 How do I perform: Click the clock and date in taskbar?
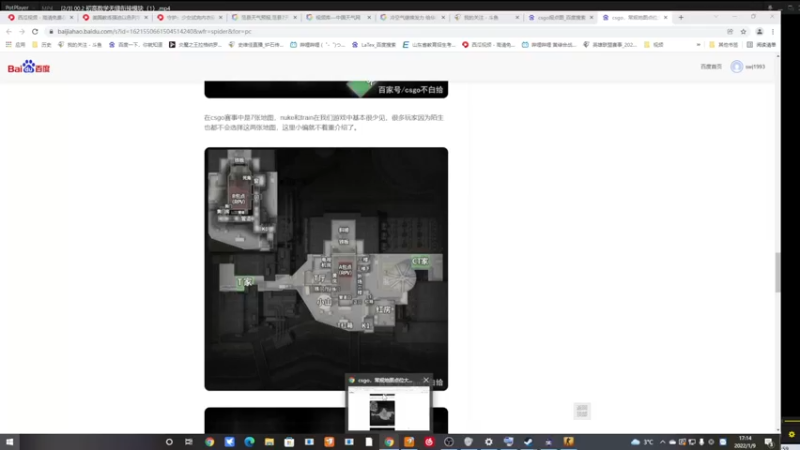[x=745, y=442]
